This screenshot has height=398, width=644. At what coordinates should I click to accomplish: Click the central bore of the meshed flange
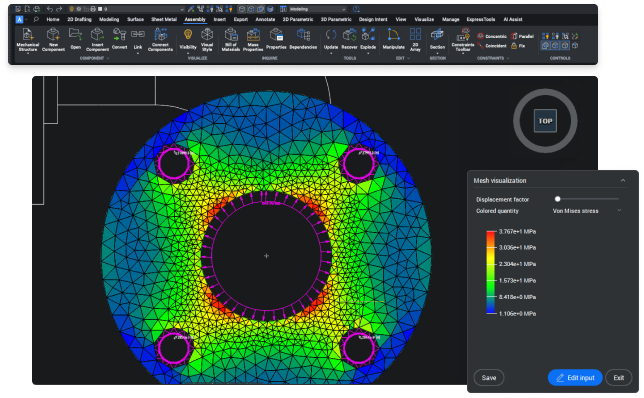(266, 255)
